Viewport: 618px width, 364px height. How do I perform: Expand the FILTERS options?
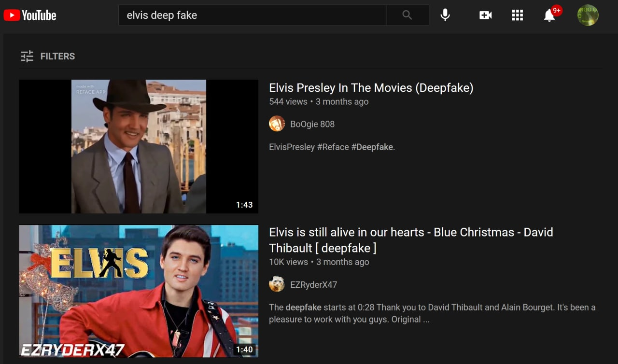tap(48, 56)
